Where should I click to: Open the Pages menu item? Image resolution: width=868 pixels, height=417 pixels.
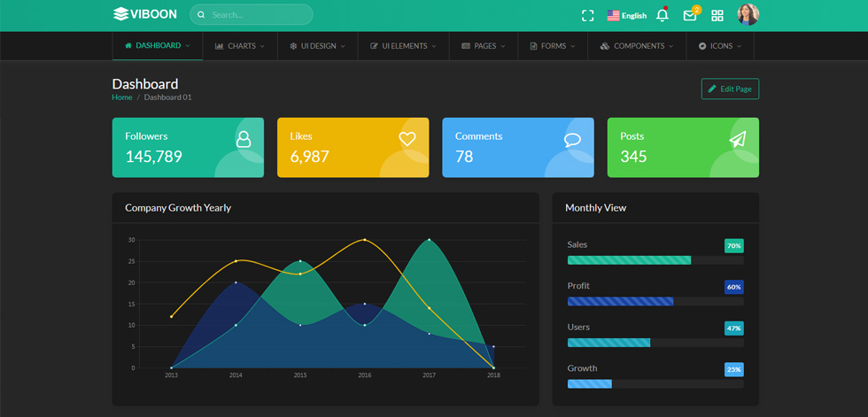click(x=484, y=46)
